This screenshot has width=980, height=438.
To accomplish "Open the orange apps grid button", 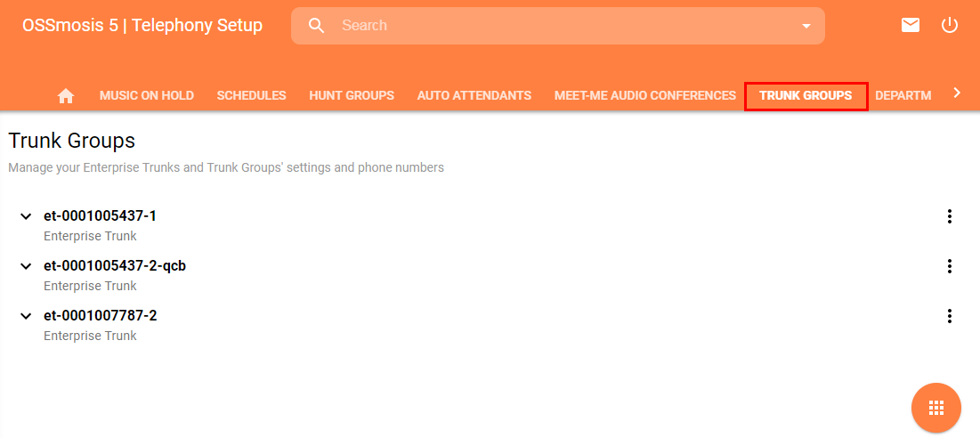I will coord(935,408).
